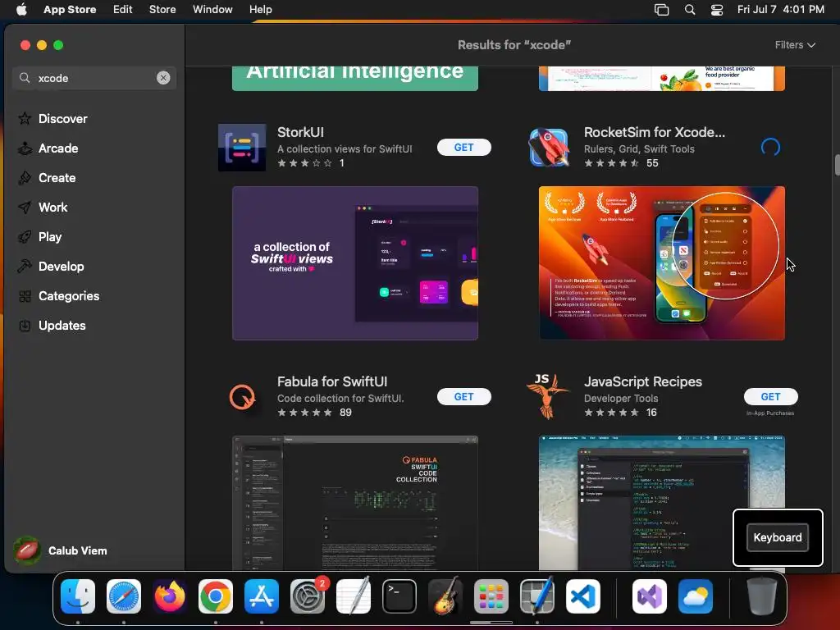Click the screen mirroring menu bar icon

(x=662, y=10)
